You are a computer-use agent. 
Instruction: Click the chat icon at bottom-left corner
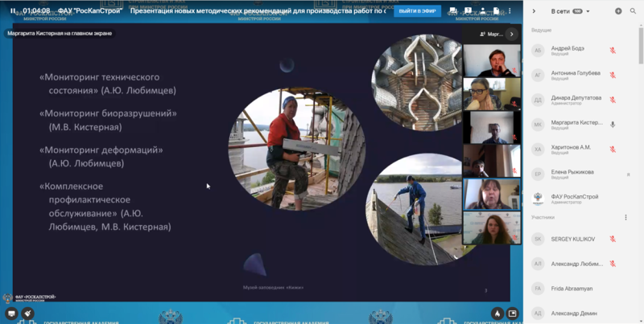pos(11,313)
